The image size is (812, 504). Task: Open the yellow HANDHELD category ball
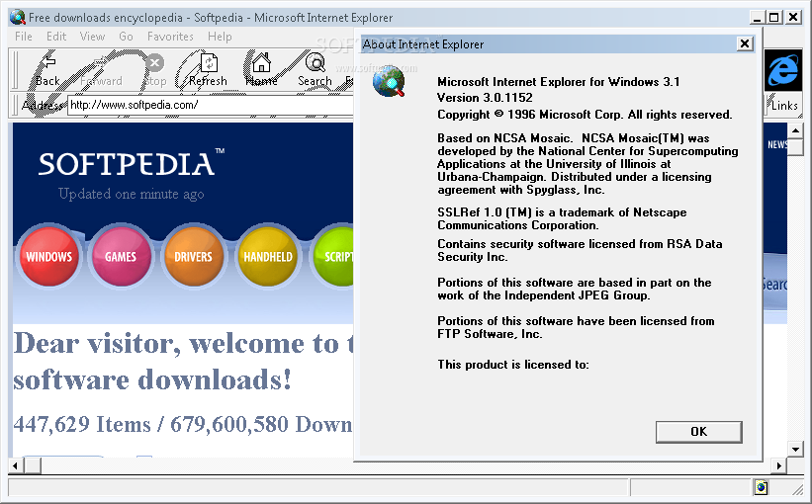pos(268,256)
